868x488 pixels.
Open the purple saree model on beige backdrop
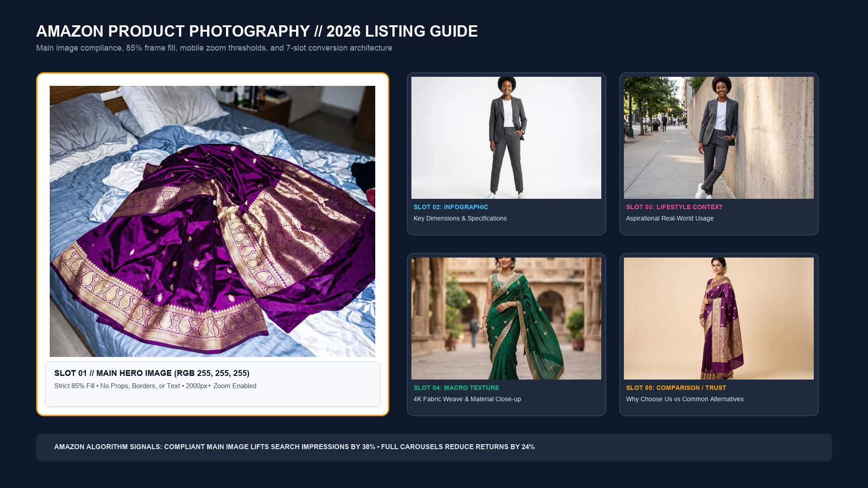719,319
